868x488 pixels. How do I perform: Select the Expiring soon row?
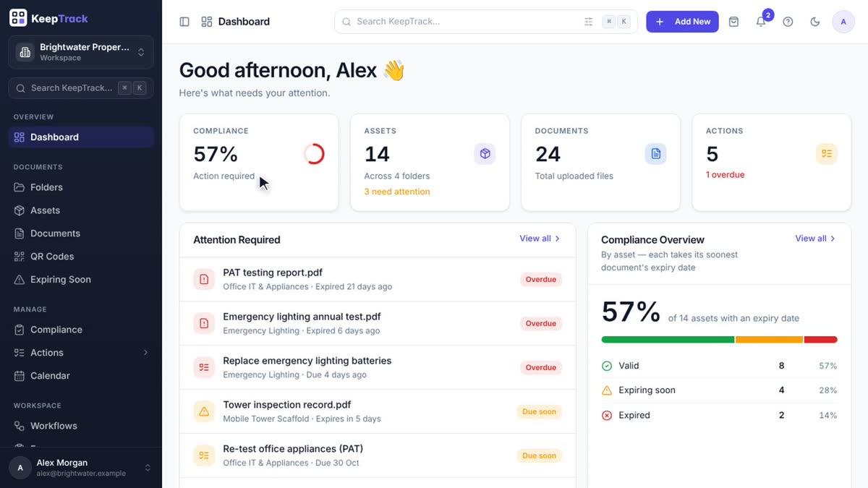pyautogui.click(x=719, y=390)
